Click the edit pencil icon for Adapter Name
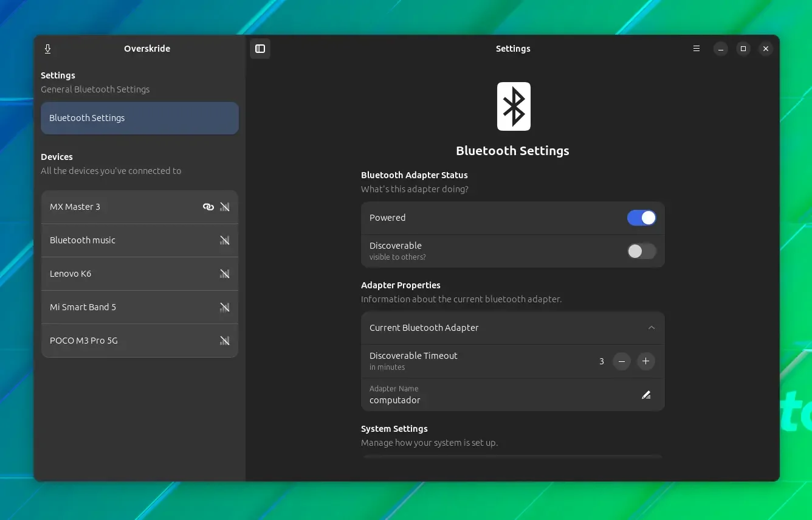 (646, 395)
